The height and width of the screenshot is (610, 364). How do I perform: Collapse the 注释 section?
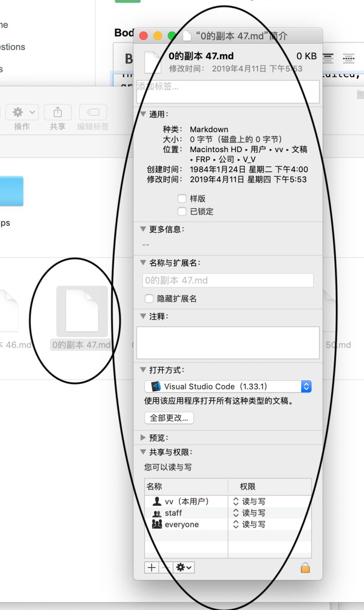coord(143,316)
